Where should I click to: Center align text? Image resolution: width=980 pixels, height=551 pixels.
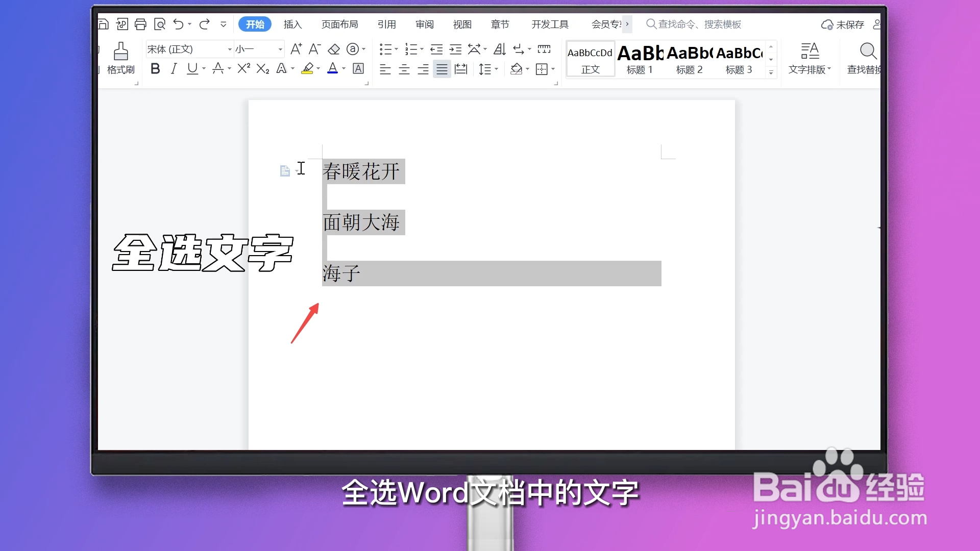(x=404, y=69)
